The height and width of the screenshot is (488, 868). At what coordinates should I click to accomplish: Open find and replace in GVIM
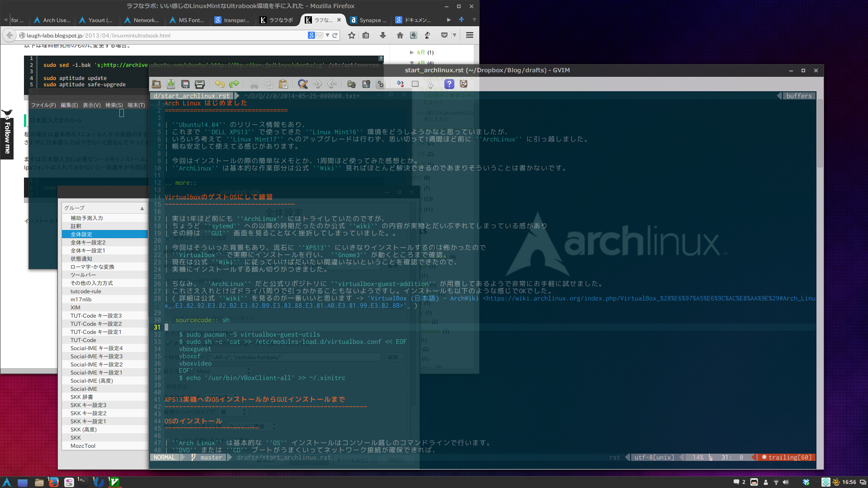[x=303, y=84]
